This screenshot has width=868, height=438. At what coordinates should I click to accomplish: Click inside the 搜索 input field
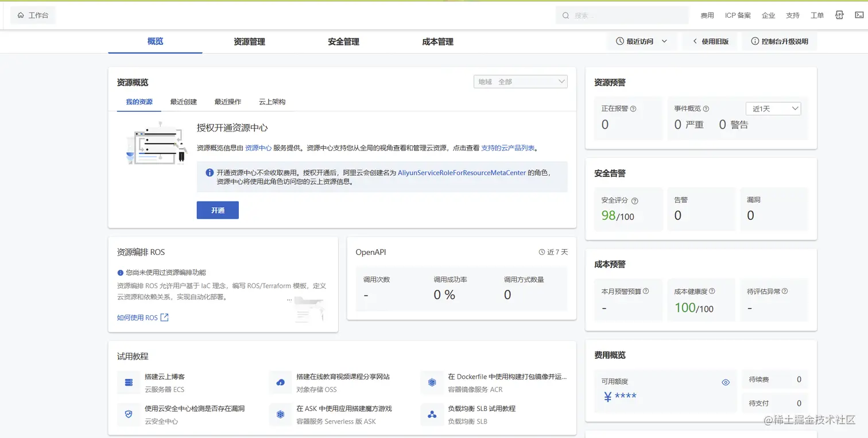622,15
